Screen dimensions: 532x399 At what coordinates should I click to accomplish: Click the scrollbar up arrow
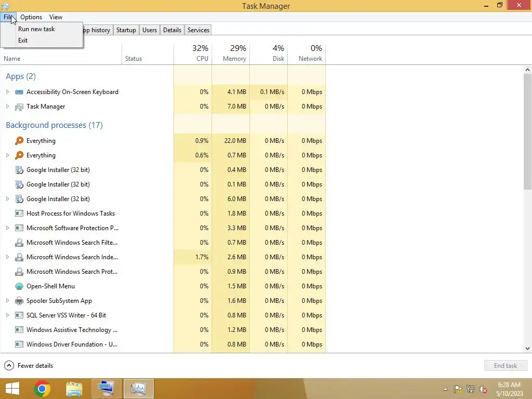pyautogui.click(x=527, y=70)
